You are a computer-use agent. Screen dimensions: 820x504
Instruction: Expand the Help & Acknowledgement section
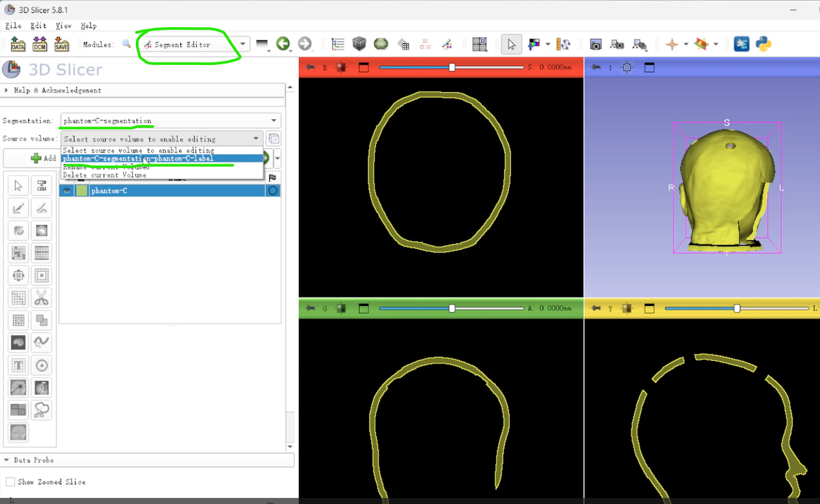[x=143, y=90]
